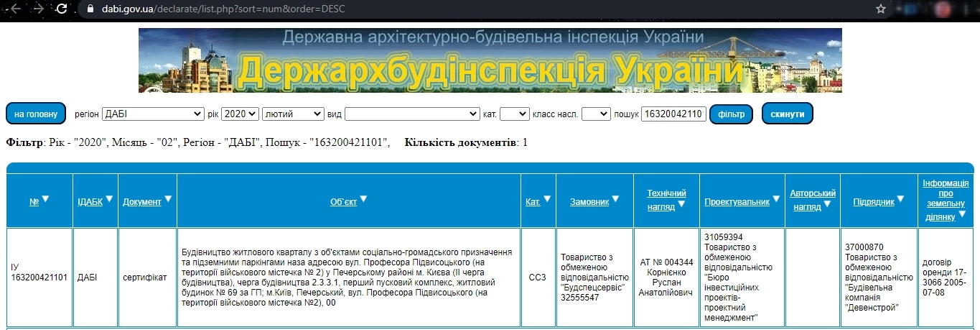Click sort triangle beside Авторський нагляд column

point(827,205)
